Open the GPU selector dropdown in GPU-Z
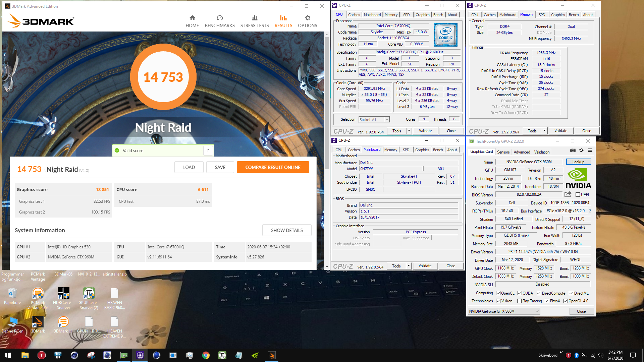This screenshot has height=362, width=644. tap(504, 311)
